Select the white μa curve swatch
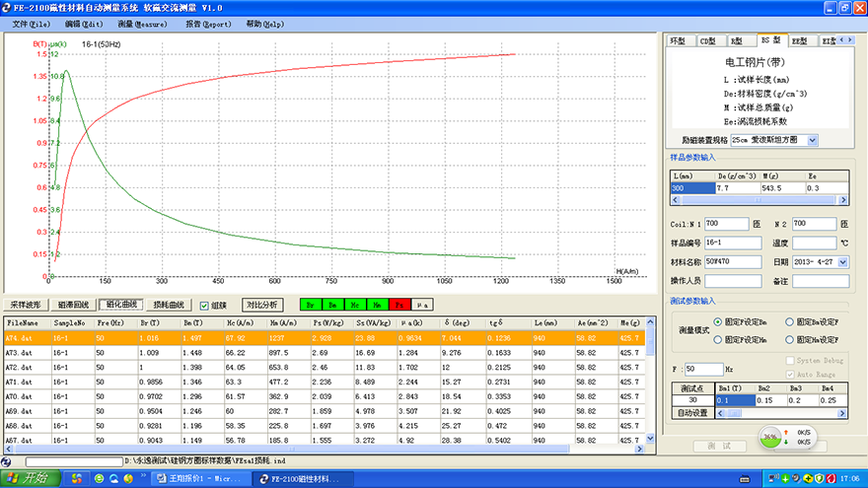The image size is (868, 488). pos(422,305)
